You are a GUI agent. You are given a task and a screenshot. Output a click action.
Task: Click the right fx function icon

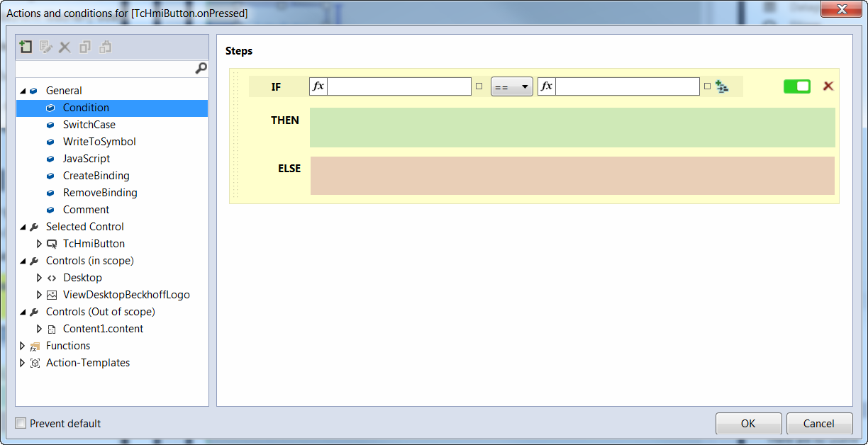point(547,86)
